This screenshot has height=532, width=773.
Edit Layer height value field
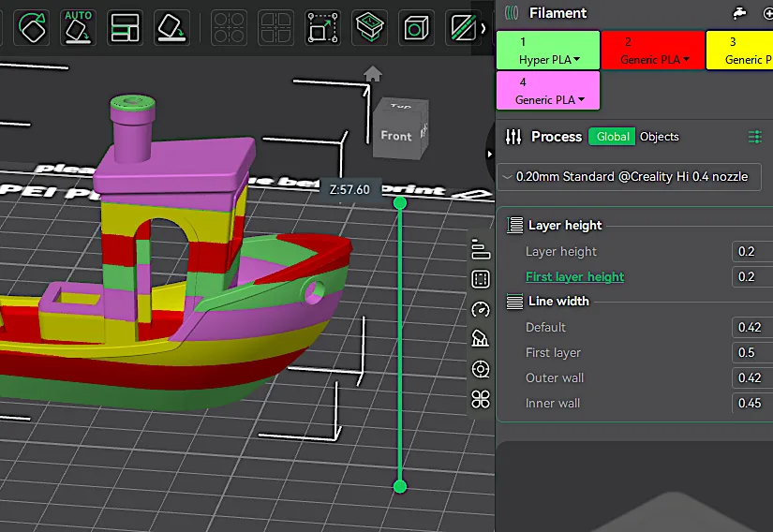[x=752, y=252]
